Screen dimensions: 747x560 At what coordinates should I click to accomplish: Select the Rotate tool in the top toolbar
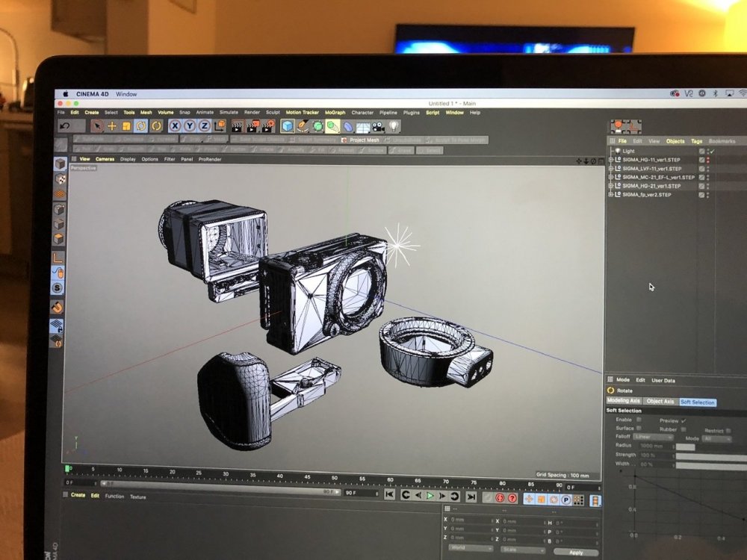141,126
